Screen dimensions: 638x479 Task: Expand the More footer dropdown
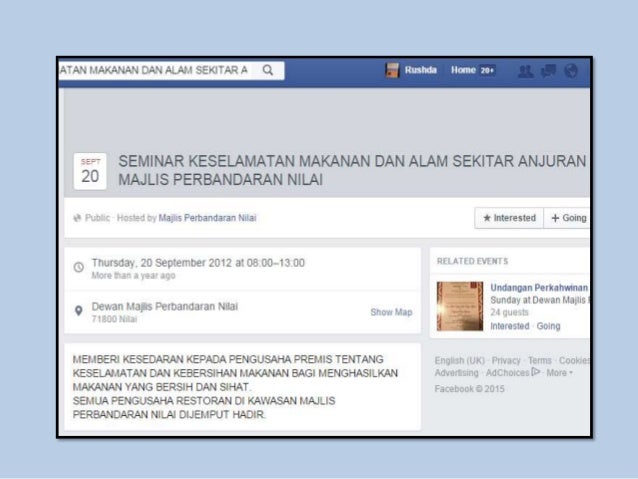coord(559,373)
